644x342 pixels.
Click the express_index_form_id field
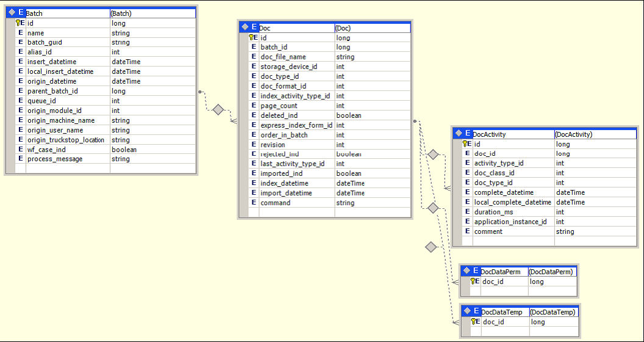click(x=297, y=125)
